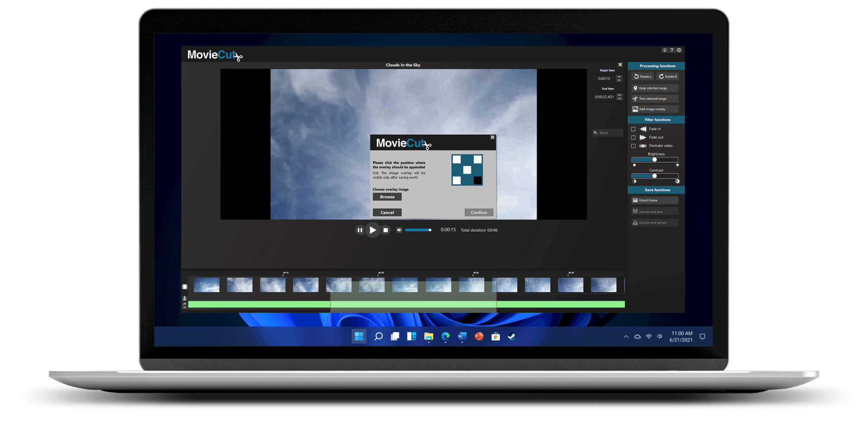This screenshot has width=868, height=441.
Task: Click the high contrast icon beside Contrast slider
Action: tap(678, 181)
